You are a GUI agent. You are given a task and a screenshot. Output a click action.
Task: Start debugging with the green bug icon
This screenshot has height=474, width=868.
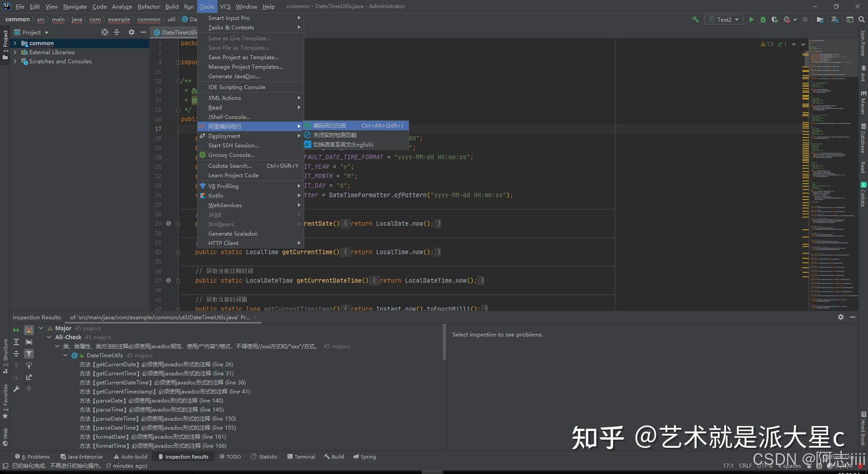[x=763, y=19]
